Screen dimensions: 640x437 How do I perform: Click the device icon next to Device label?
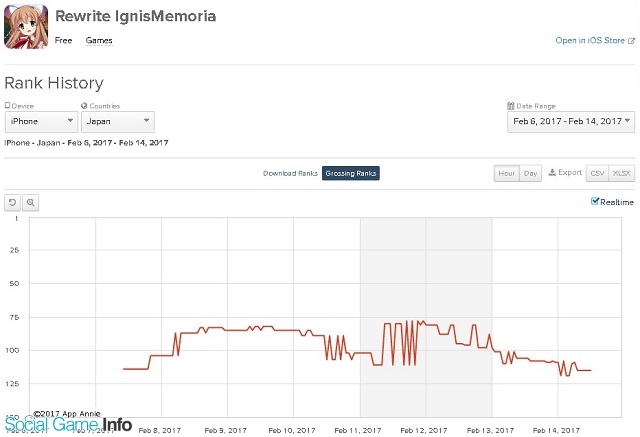tap(7, 105)
